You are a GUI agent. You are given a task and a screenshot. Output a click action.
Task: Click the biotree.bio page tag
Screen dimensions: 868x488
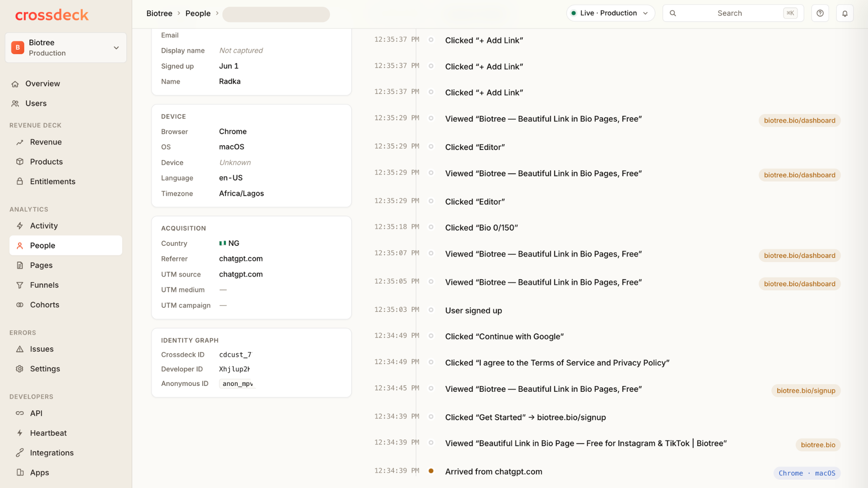[x=818, y=445]
